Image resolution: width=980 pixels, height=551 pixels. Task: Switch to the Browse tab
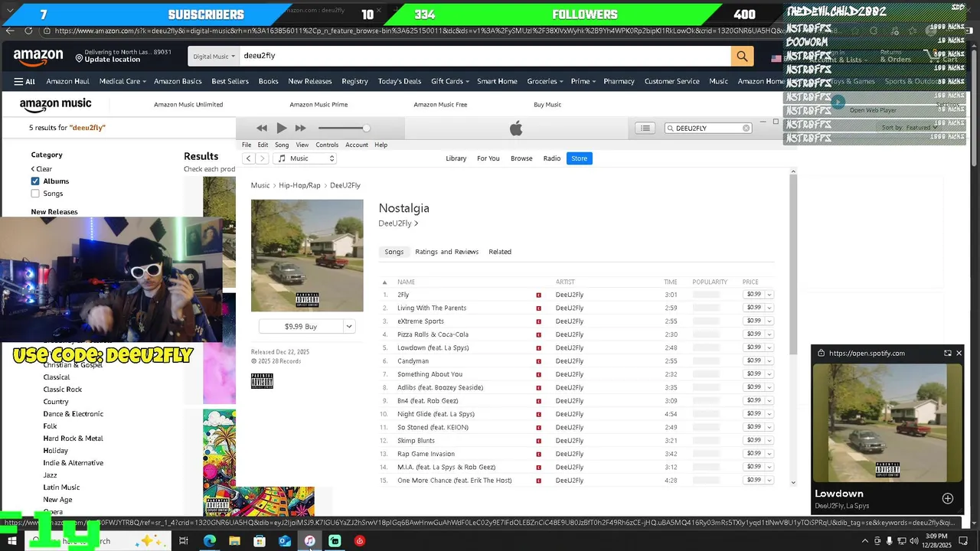pos(521,158)
